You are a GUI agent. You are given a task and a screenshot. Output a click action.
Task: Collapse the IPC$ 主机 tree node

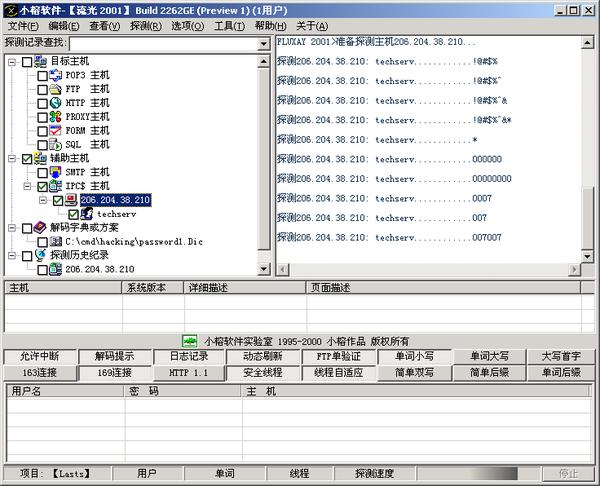point(28,186)
